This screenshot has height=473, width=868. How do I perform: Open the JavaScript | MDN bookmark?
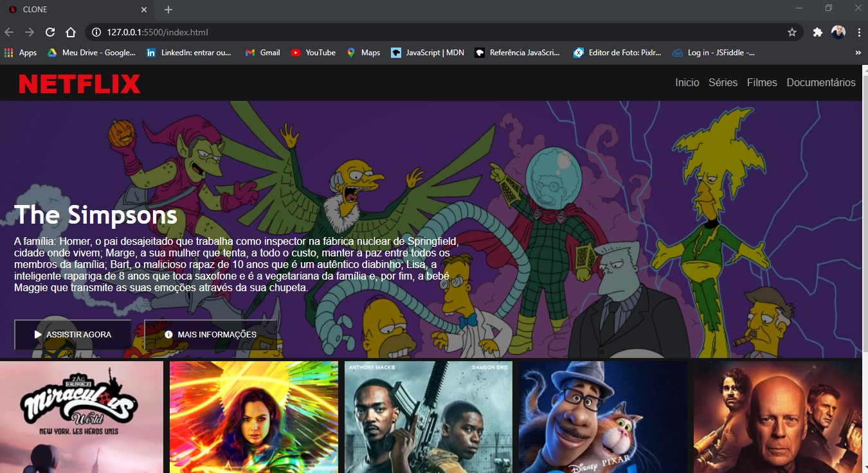coord(428,53)
